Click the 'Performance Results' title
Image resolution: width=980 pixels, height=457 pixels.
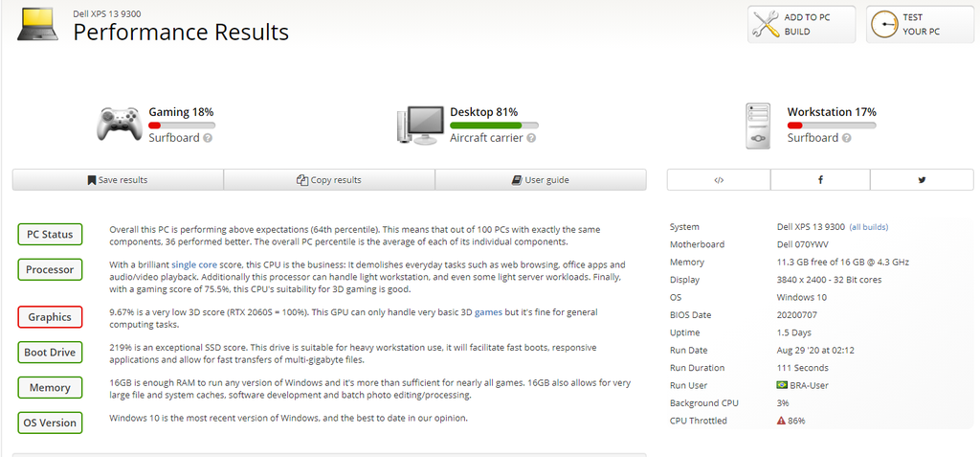(181, 32)
